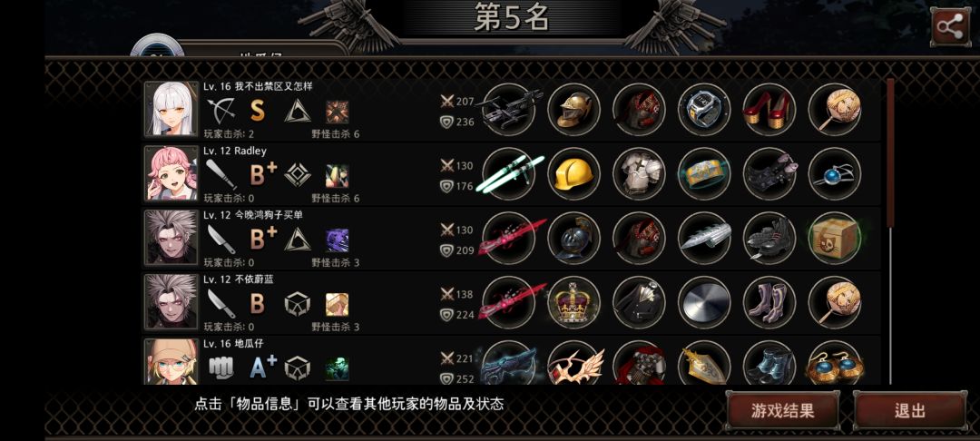The width and height of the screenshot is (980, 441).
Task: Tap the royal crown helmet item
Action: (x=573, y=302)
